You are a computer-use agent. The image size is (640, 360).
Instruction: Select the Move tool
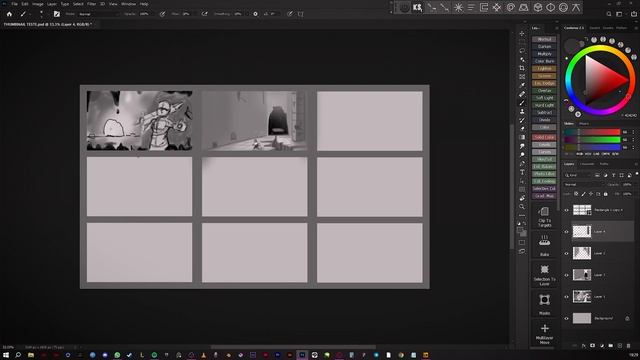click(522, 33)
